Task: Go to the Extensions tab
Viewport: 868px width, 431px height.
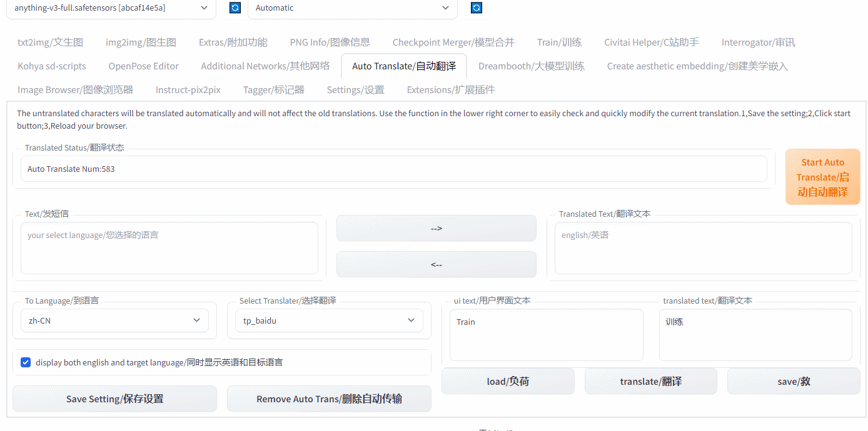Action: tap(450, 89)
